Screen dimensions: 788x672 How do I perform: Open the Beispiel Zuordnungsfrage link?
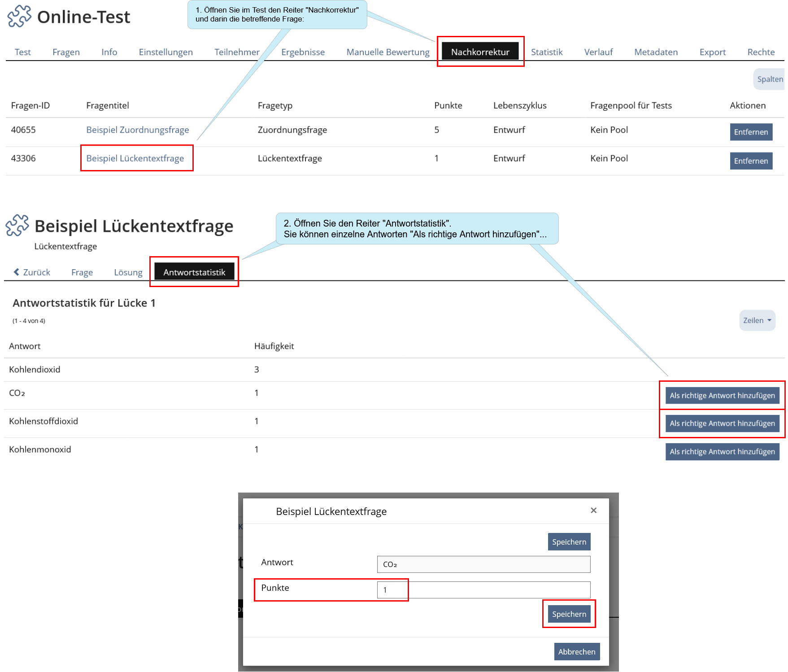click(x=137, y=130)
